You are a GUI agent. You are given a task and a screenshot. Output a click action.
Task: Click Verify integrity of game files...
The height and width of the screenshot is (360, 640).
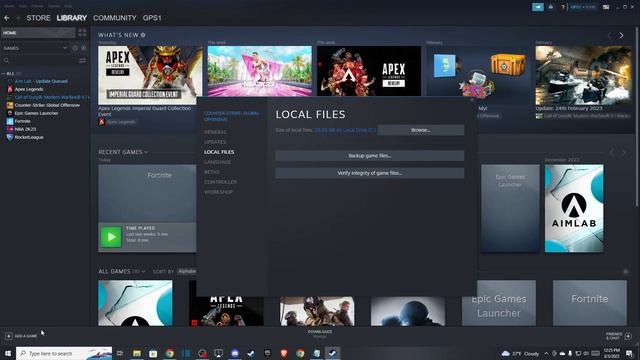[370, 173]
